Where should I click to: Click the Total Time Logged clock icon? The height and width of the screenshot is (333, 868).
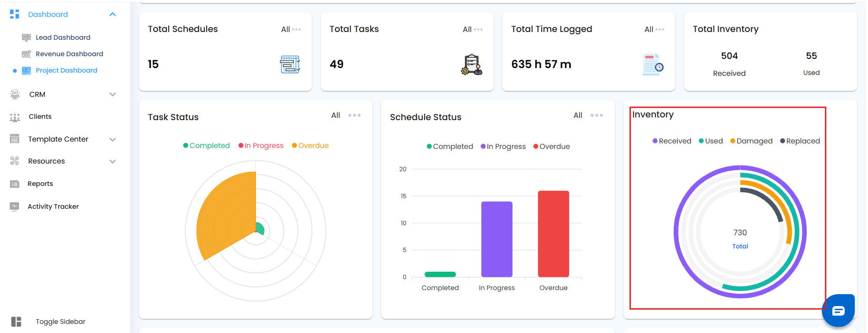pos(653,64)
